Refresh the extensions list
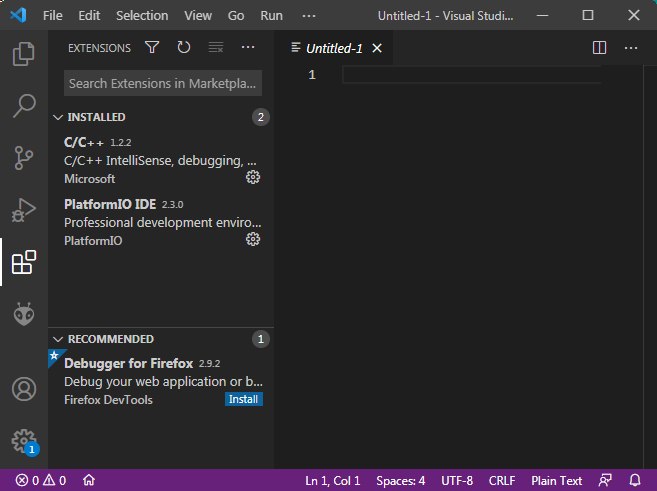This screenshot has height=491, width=657. (184, 47)
